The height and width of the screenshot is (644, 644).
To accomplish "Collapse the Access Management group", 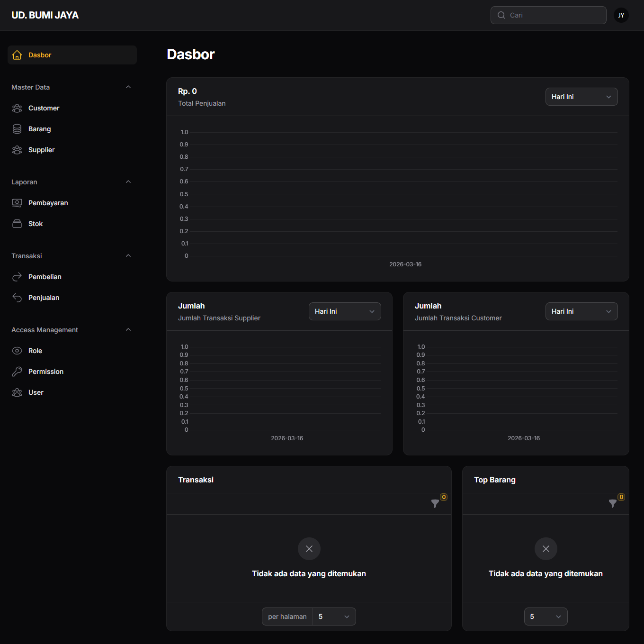I will click(128, 330).
